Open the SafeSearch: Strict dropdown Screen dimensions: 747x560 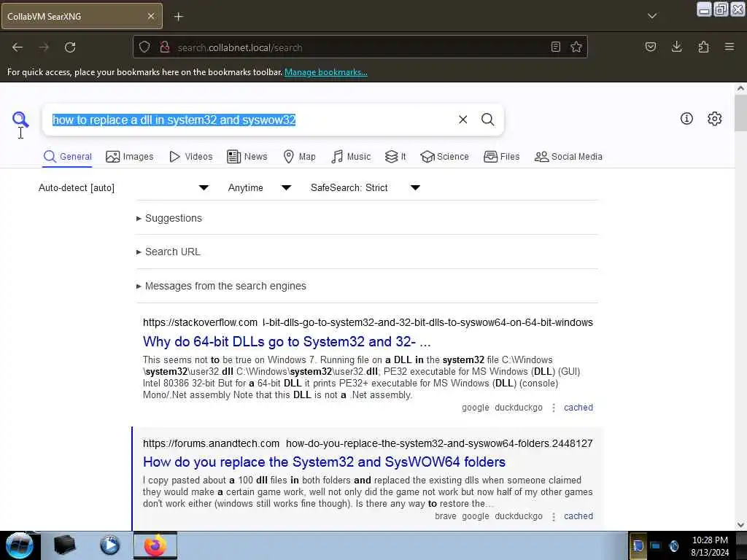point(365,187)
